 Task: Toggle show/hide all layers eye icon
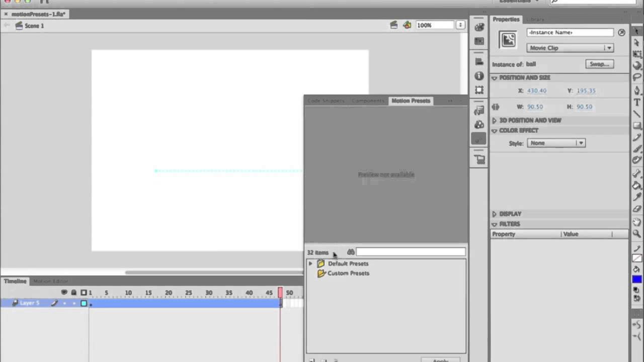[64, 292]
